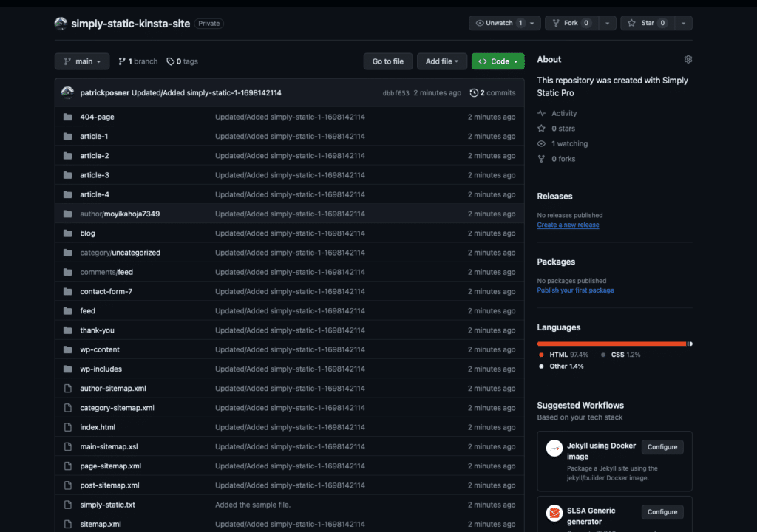This screenshot has height=532, width=757.
Task: Click the Jekyll workflow logo icon
Action: coord(554,448)
